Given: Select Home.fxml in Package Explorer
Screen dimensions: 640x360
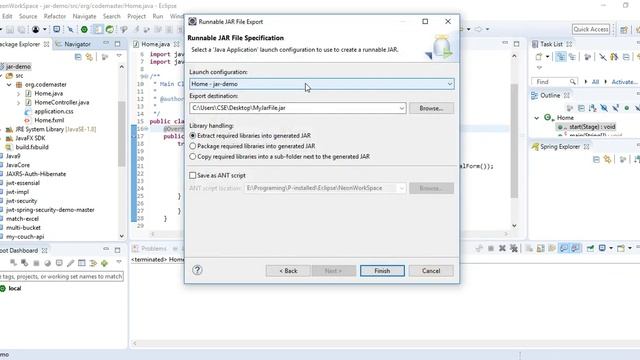Looking at the screenshot, I should (49, 120).
